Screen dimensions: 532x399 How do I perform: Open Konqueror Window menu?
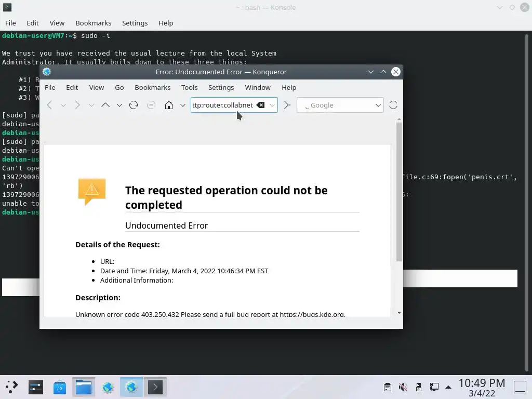pos(258,87)
